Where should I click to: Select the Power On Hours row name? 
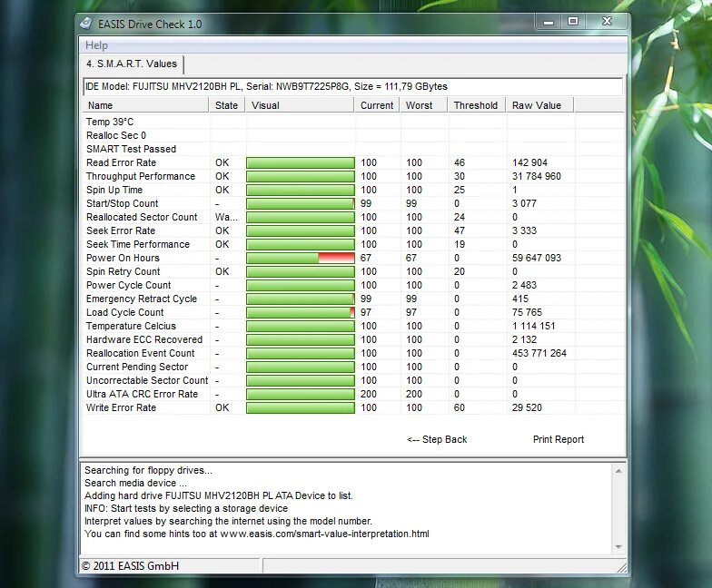(124, 258)
